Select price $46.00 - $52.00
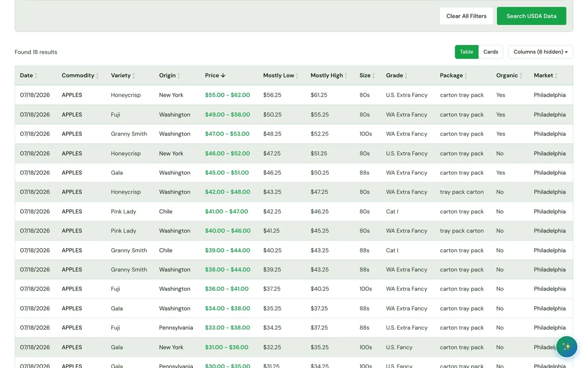This screenshot has width=588, height=368. point(227,154)
